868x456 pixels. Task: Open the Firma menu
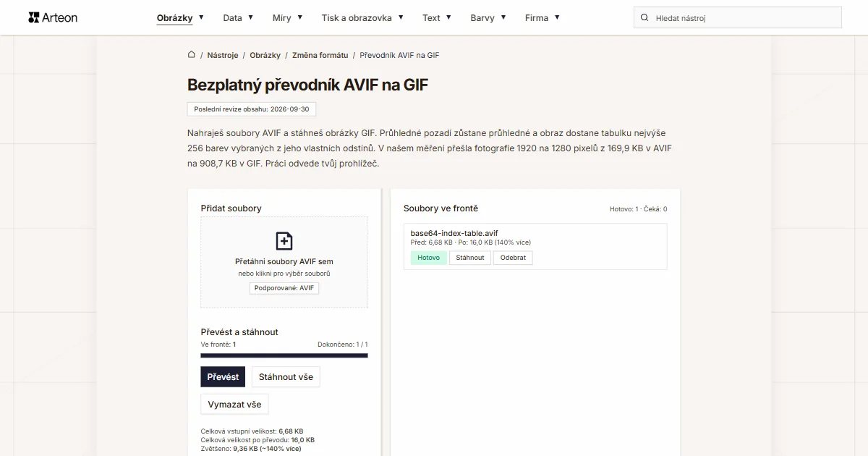537,18
